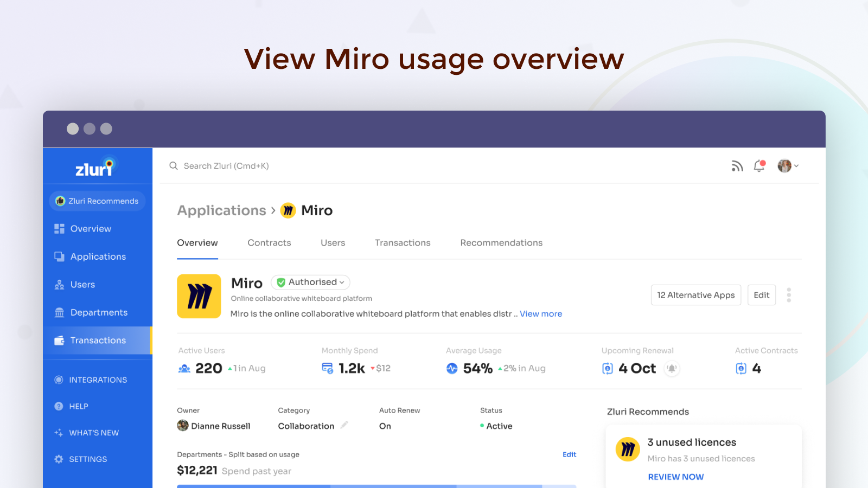Click Applications breadcrumb link
The width and height of the screenshot is (868, 488).
click(221, 210)
